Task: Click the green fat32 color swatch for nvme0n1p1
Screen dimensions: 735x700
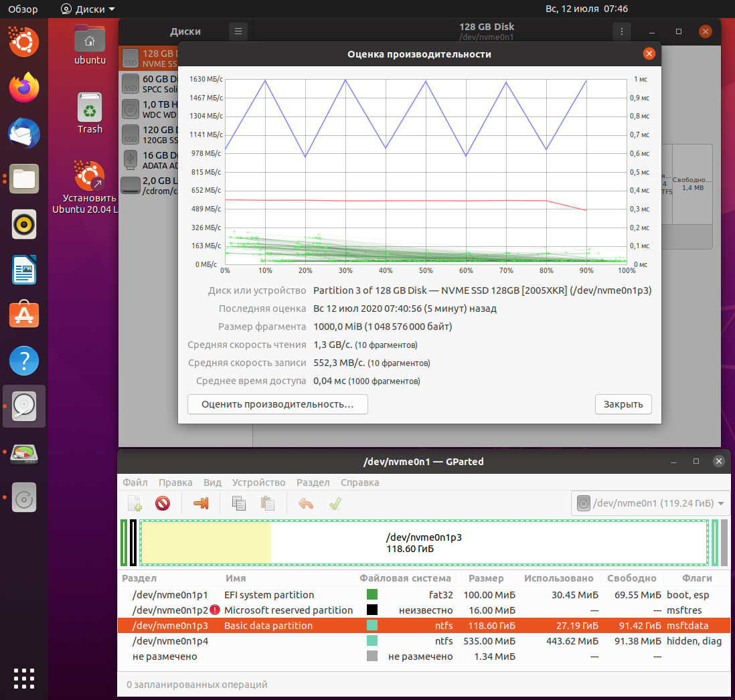Action: pos(372,594)
